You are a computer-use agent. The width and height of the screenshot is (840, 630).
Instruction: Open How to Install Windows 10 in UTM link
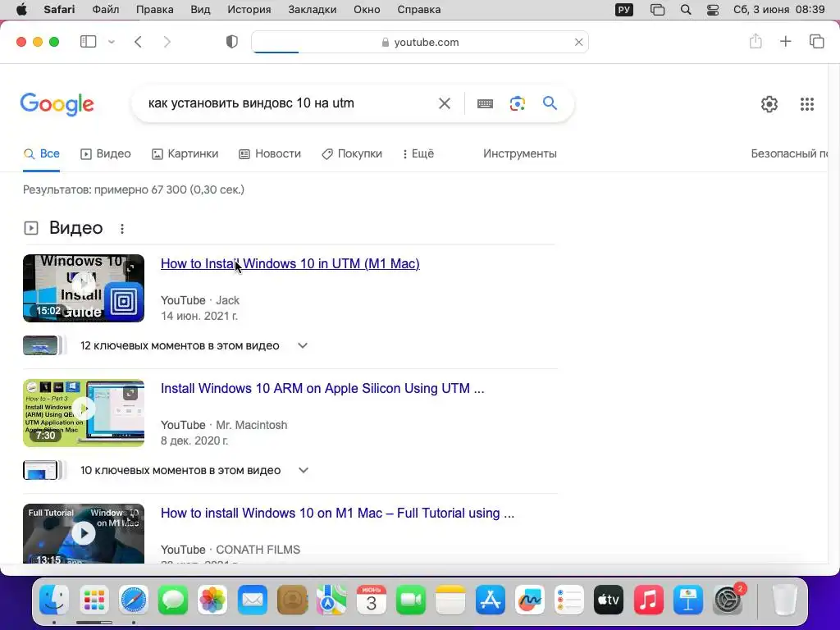[290, 263]
